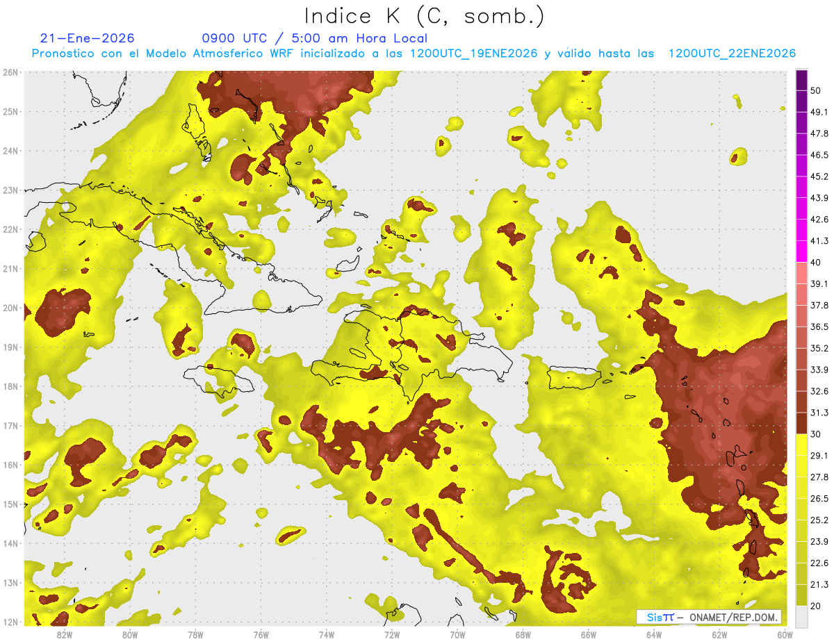Click the longitude label "80W"
834x644 pixels.
pos(130,635)
